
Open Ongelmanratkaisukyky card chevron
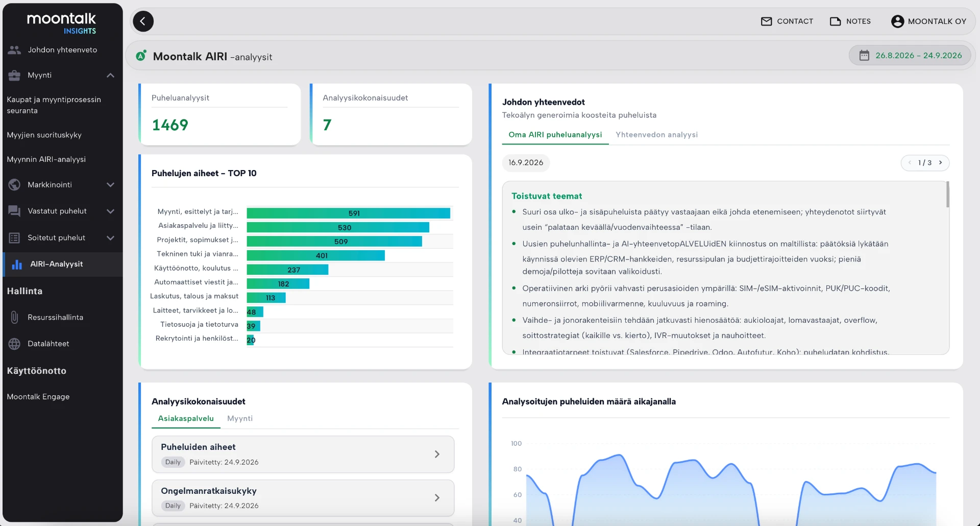click(x=437, y=498)
